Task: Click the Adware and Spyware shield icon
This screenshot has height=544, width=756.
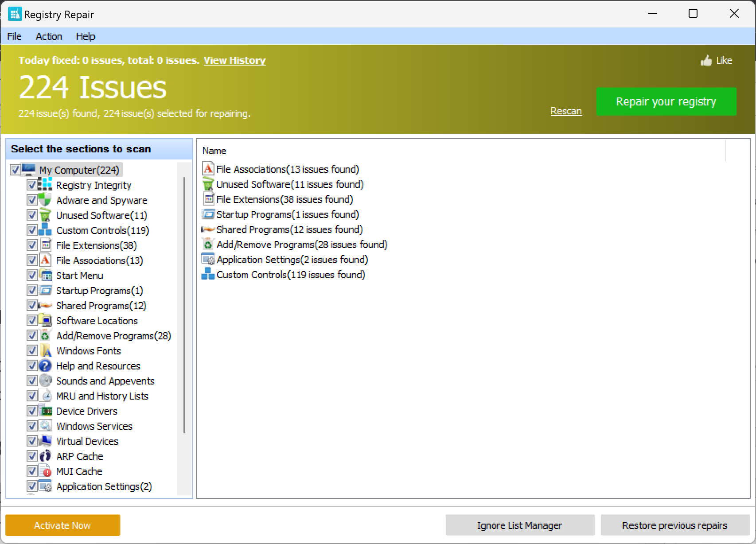Action: 45,200
